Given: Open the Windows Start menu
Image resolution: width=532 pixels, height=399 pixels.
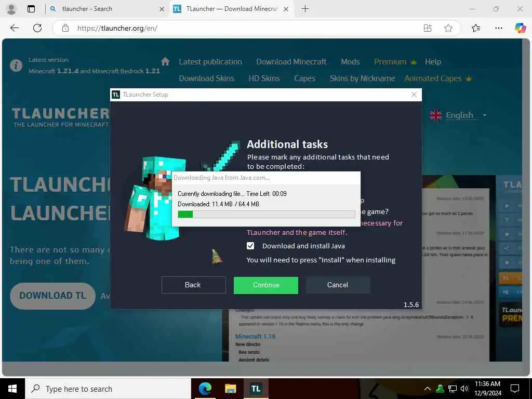Looking at the screenshot, I should pos(12,389).
